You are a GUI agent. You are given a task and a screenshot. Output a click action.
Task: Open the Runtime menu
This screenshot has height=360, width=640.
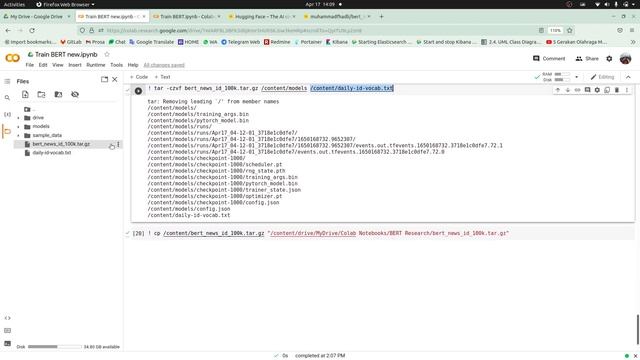click(x=96, y=65)
